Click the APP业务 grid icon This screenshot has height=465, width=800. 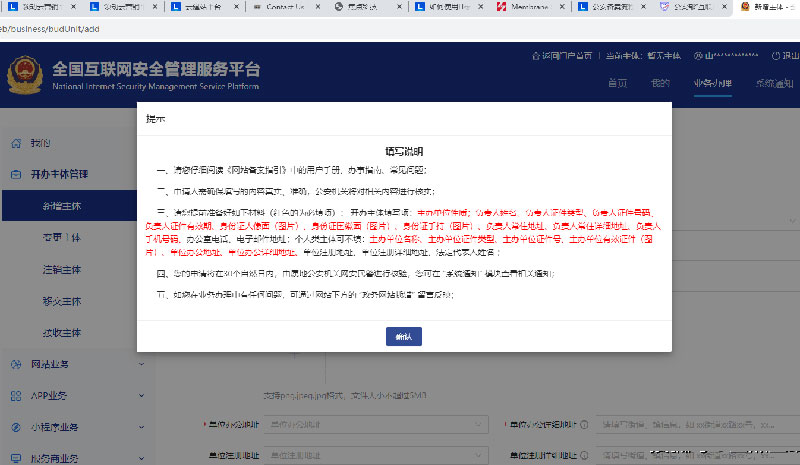[16, 395]
